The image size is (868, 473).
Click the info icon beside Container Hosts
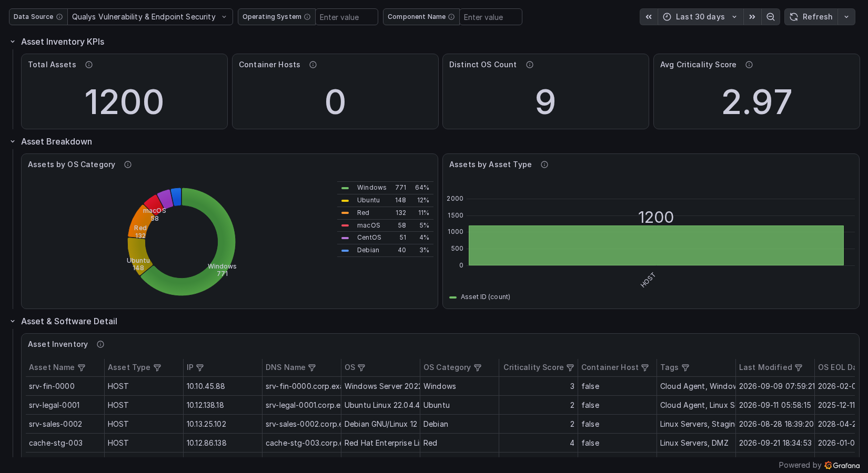313,65
